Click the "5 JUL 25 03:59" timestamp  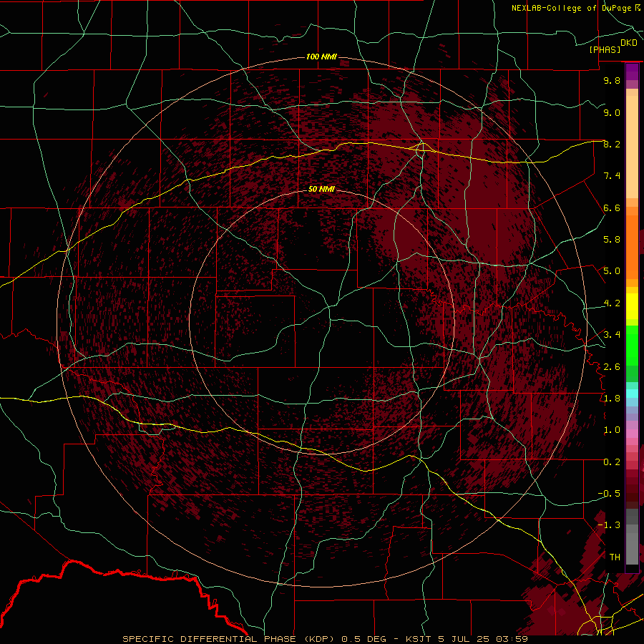click(x=482, y=639)
